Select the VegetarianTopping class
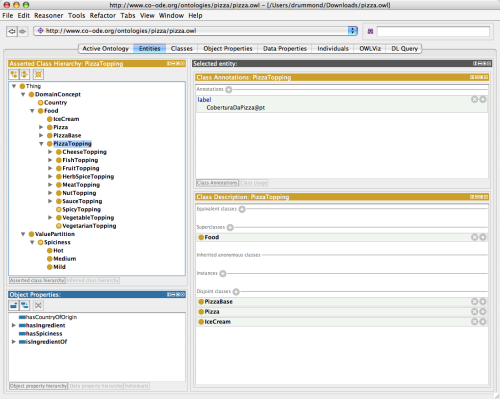Image resolution: width=500 pixels, height=399 pixels. [89, 226]
